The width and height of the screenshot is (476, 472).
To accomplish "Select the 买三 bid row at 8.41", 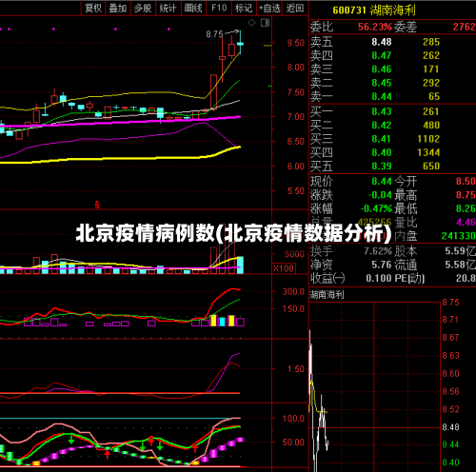I will [392, 139].
